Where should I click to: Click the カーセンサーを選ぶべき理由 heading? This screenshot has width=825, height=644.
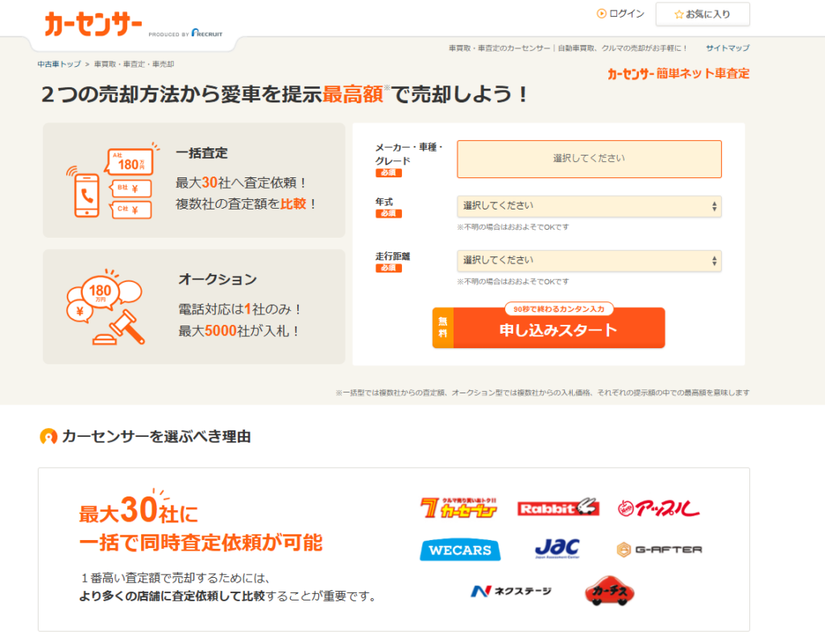156,437
